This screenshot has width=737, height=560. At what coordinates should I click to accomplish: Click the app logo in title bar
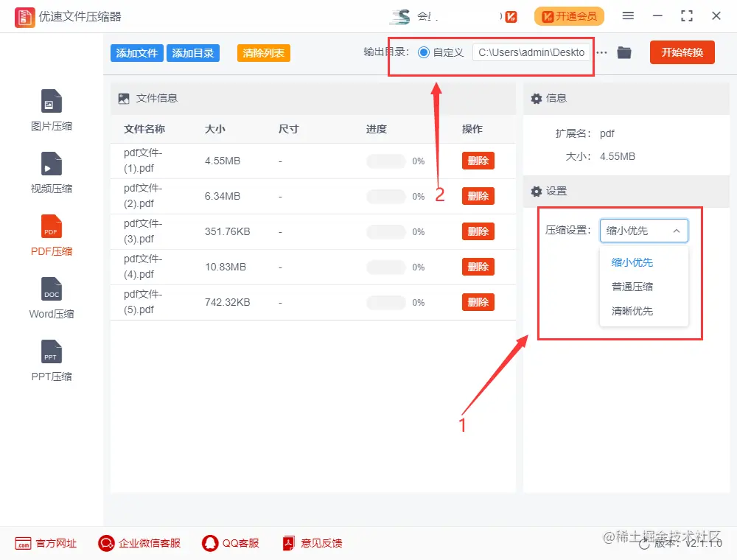pyautogui.click(x=24, y=17)
